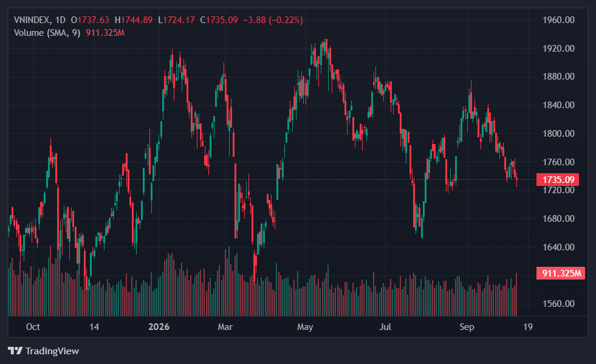The width and height of the screenshot is (596, 364).
Task: Click the VNINDEX, 1D symbol title
Action: pyautogui.click(x=39, y=20)
